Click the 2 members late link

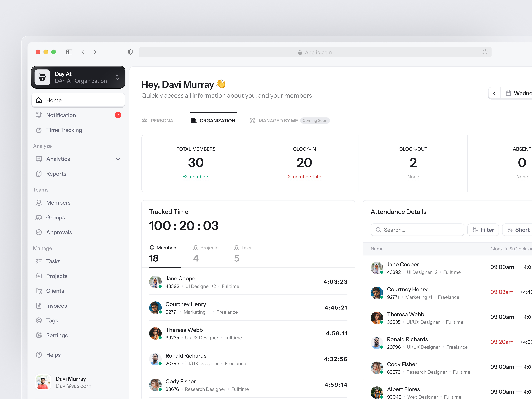pos(304,177)
